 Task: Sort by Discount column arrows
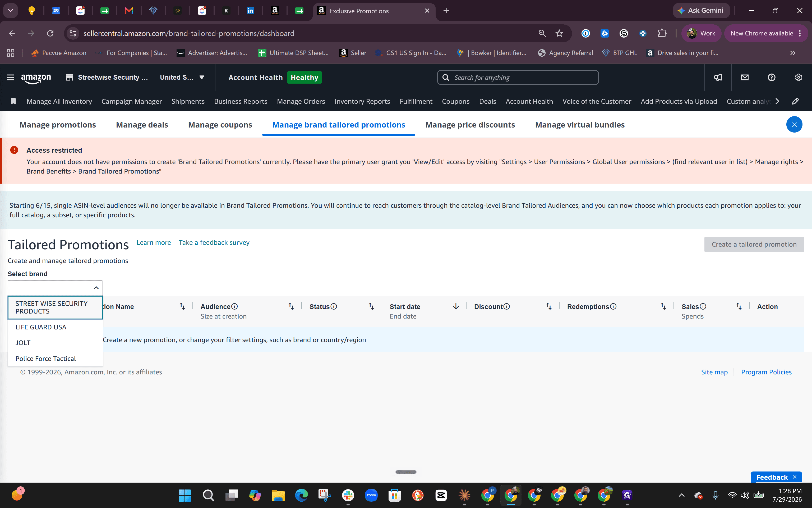click(x=549, y=306)
